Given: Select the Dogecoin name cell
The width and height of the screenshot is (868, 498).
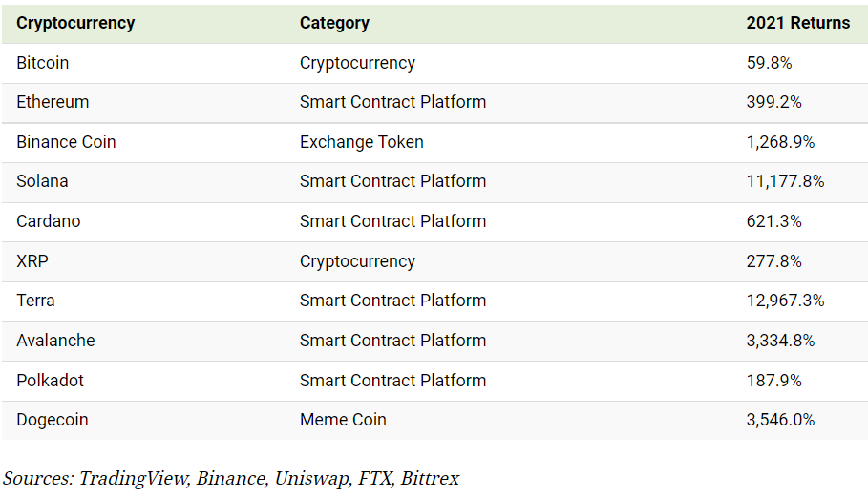Looking at the screenshot, I should pos(52,420).
